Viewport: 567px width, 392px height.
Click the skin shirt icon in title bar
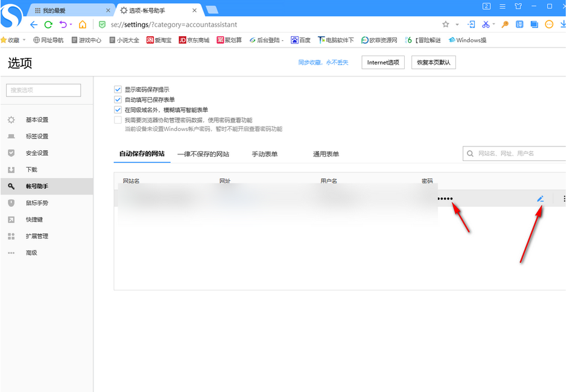pos(518,7)
